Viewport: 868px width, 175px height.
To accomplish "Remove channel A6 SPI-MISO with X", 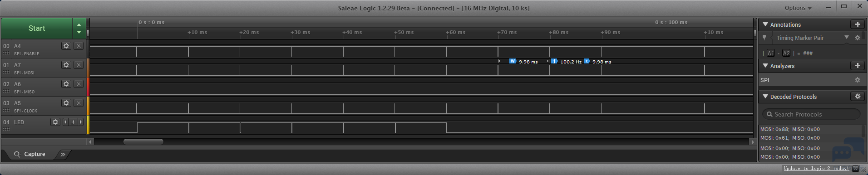I will [79, 84].
